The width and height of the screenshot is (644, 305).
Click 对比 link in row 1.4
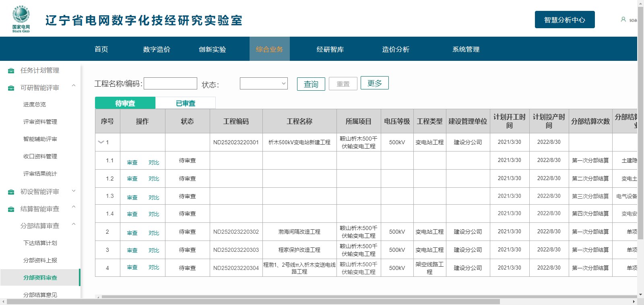(x=154, y=214)
